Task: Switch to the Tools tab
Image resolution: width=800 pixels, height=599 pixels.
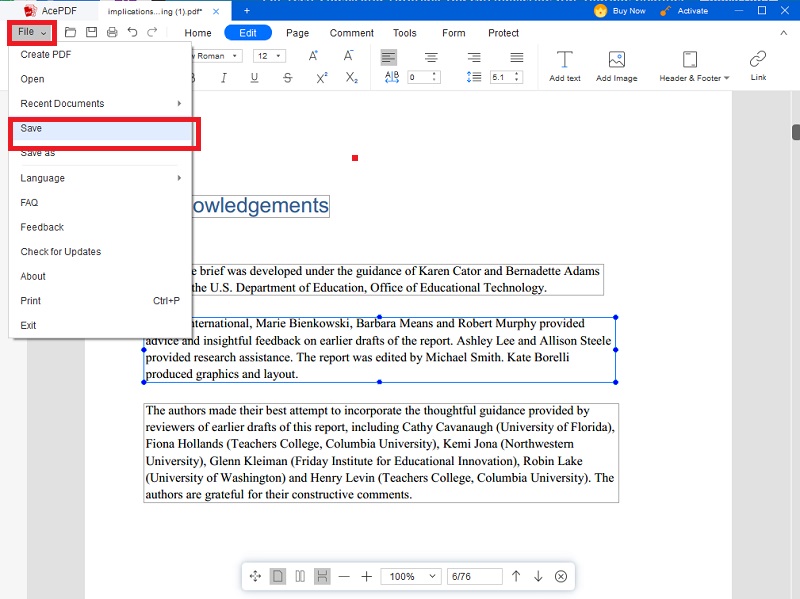Action: point(405,33)
